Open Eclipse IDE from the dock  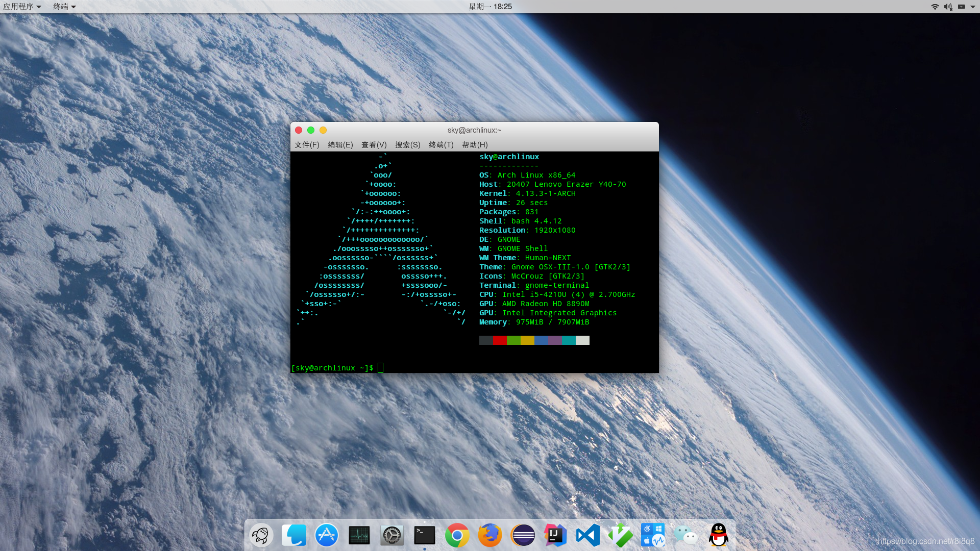[523, 535]
